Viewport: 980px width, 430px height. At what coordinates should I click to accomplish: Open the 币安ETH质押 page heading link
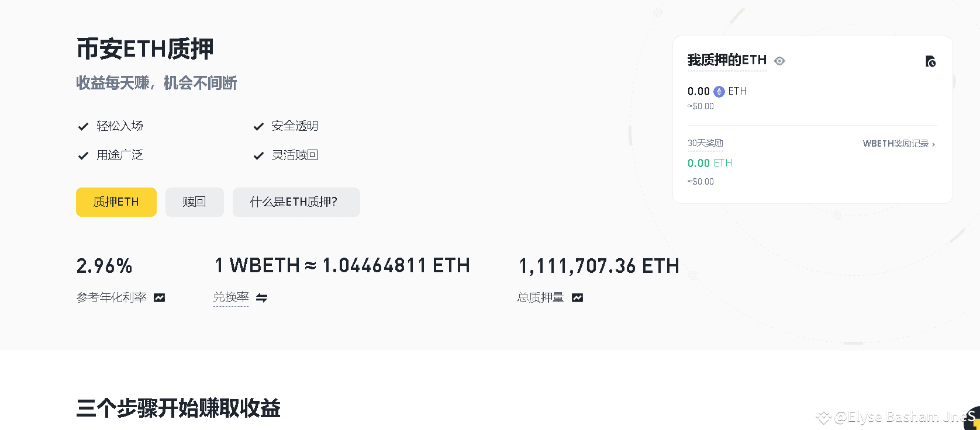[145, 49]
